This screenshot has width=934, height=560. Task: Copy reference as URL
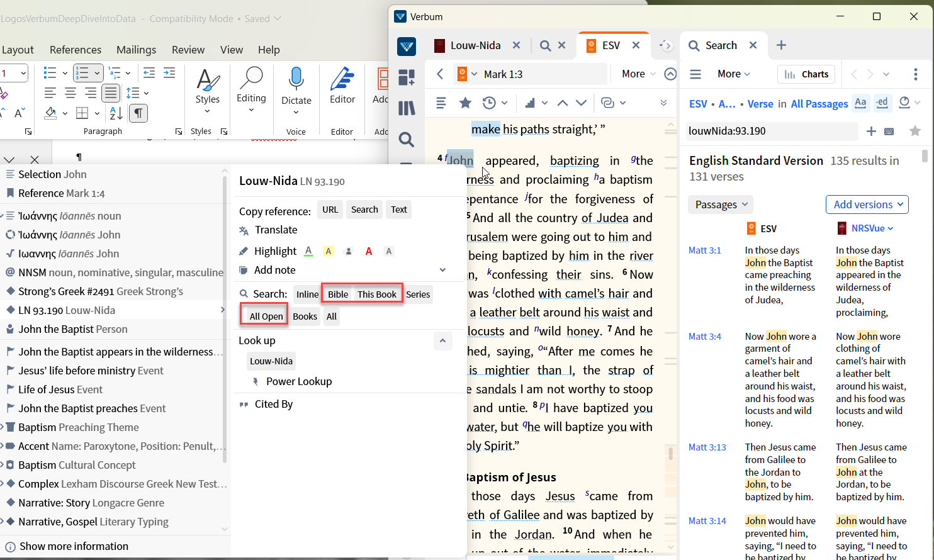click(330, 210)
